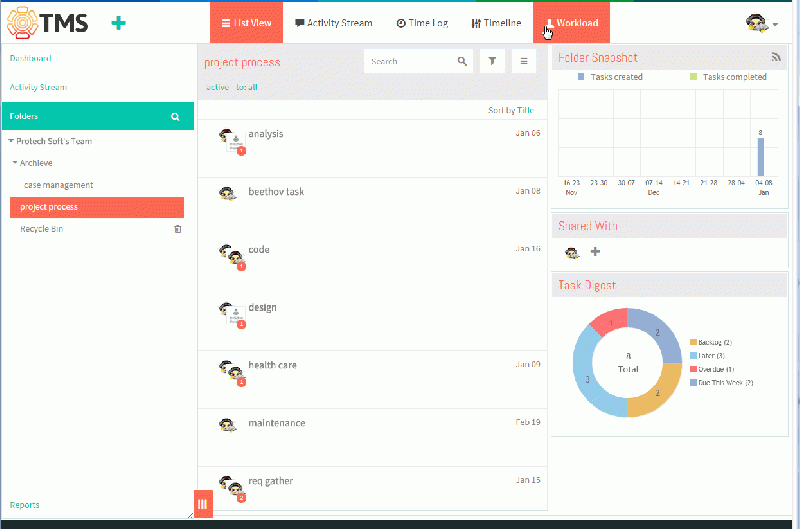Screen dimensions: 800x529
Task: Change sort order via Title link
Action: click(x=525, y=110)
